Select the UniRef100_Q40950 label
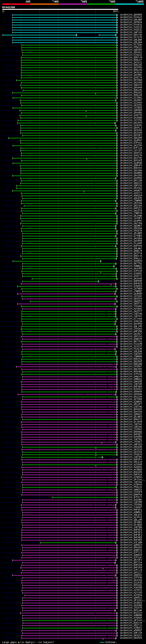This screenshot has width=146, height=644. click(x=131, y=75)
